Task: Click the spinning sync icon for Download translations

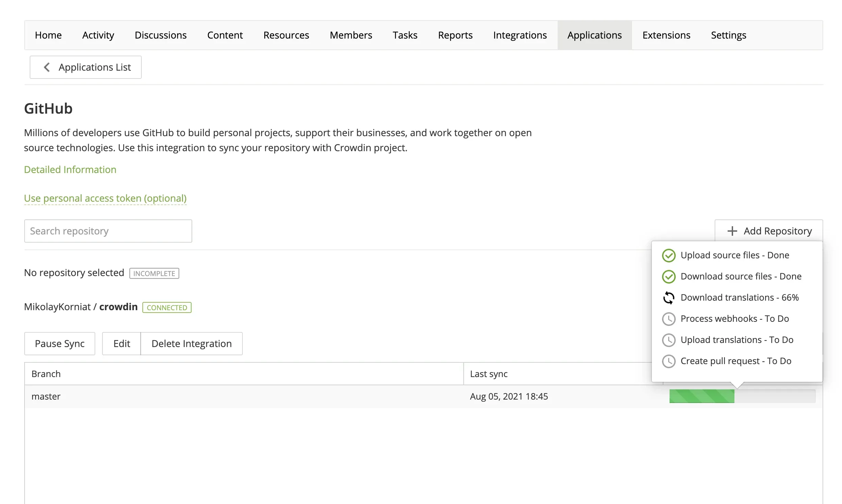Action: click(x=669, y=298)
